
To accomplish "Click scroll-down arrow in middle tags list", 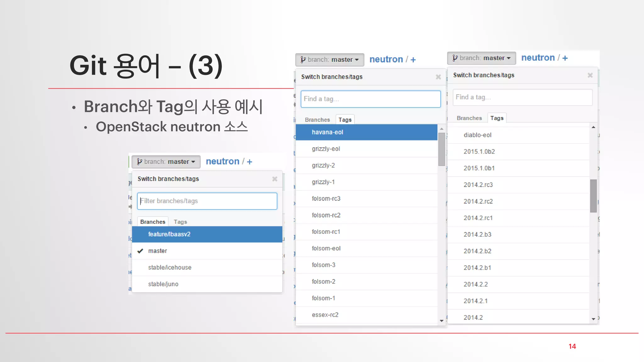I will coord(441,321).
